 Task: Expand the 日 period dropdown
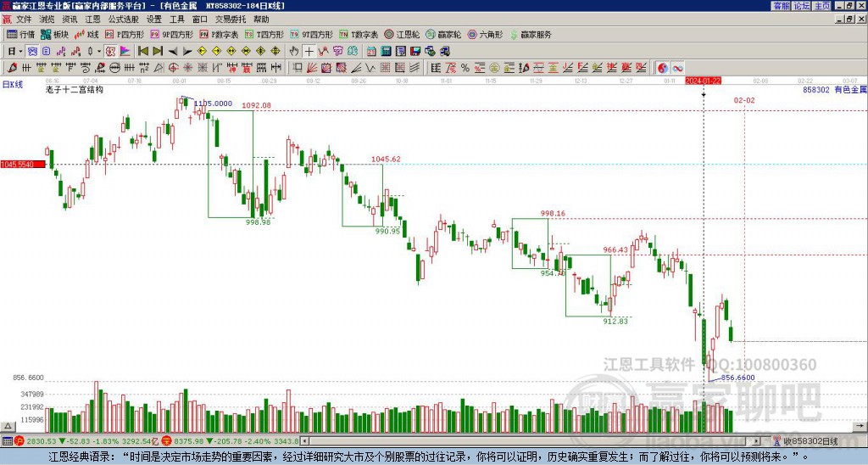pos(20,51)
